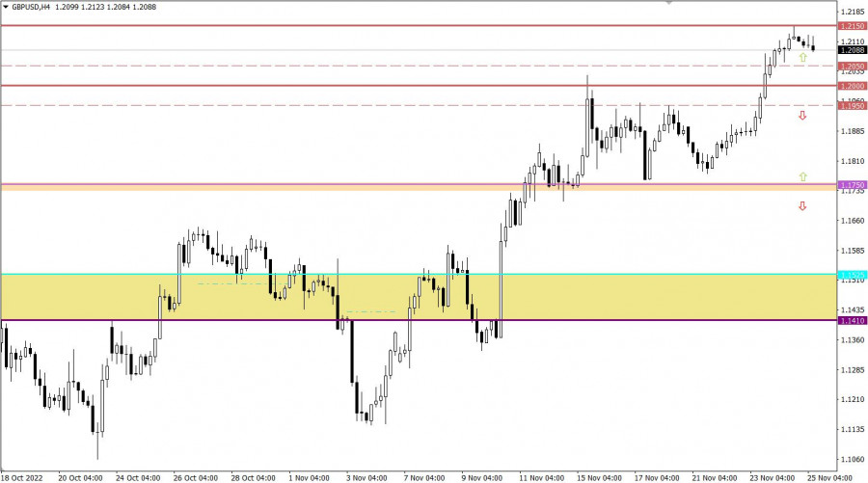868x483 pixels.
Task: Click the current price label 1.2088
Action: click(x=853, y=50)
